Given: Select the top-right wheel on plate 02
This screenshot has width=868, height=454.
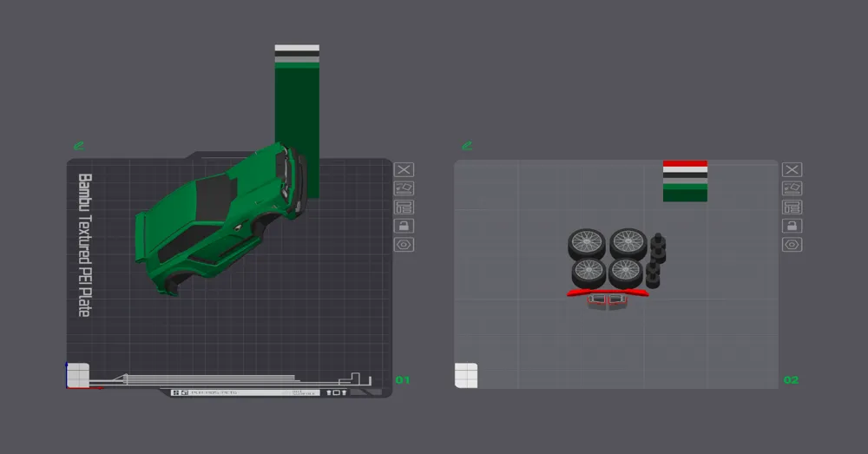Looking at the screenshot, I should coord(627,243).
